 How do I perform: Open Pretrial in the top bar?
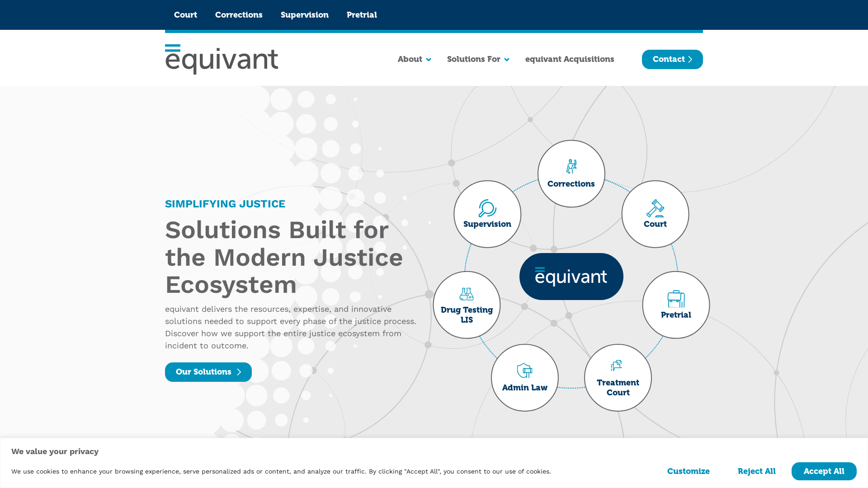click(362, 15)
